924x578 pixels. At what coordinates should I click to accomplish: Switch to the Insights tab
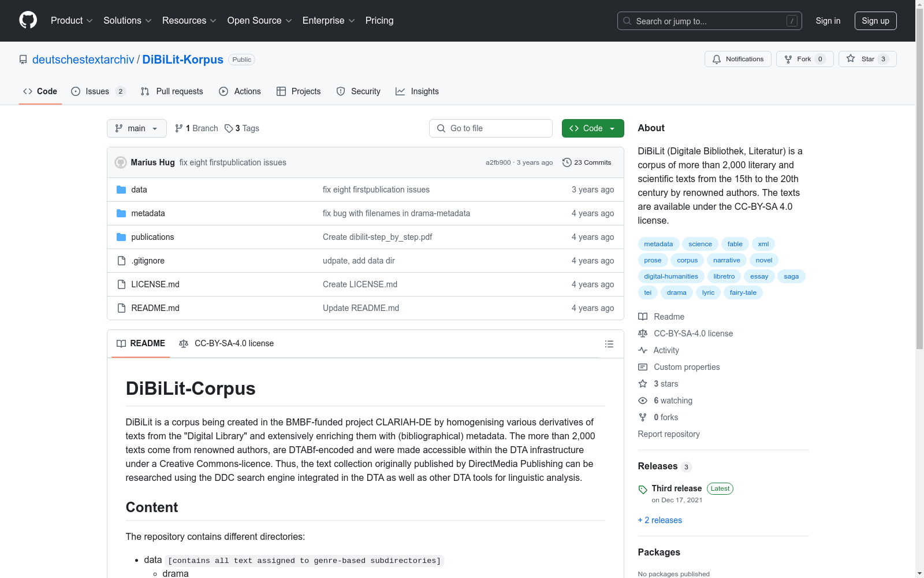pos(417,91)
